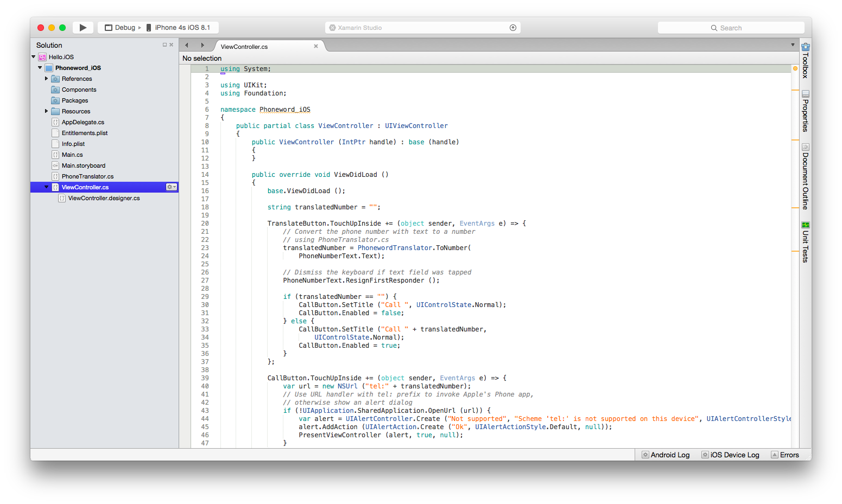Image resolution: width=842 pixels, height=504 pixels.
Task: Open the tab list dropdown arrow
Action: click(793, 45)
